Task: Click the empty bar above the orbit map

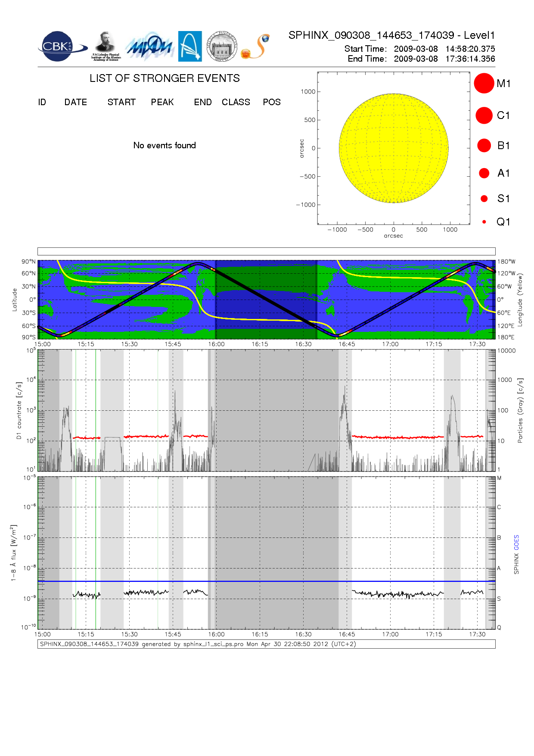Action: [x=266, y=251]
